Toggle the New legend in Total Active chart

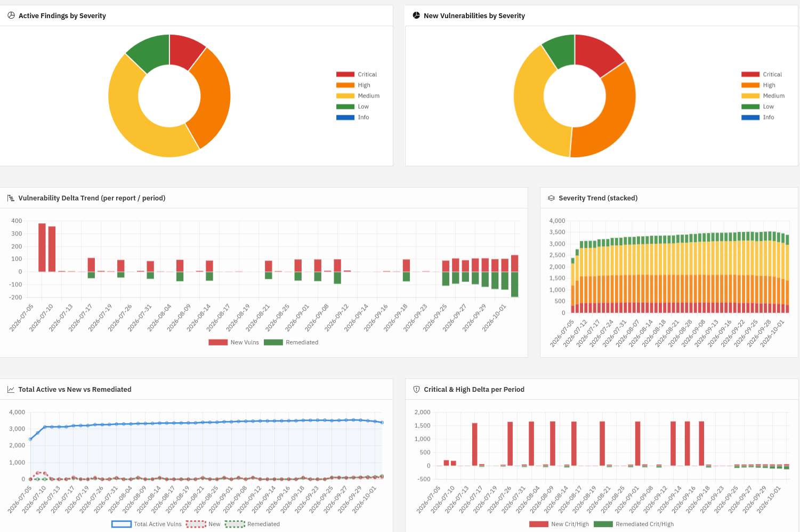click(203, 524)
